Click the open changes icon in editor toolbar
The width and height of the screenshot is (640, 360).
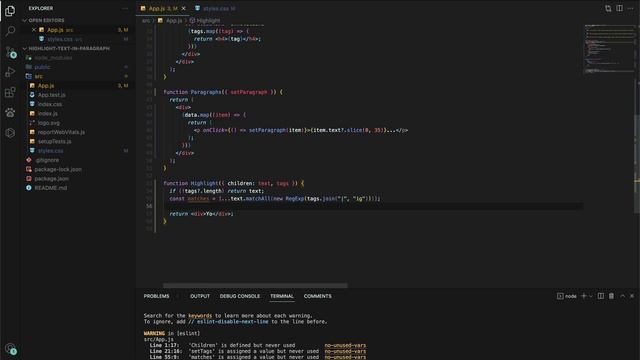point(608,8)
